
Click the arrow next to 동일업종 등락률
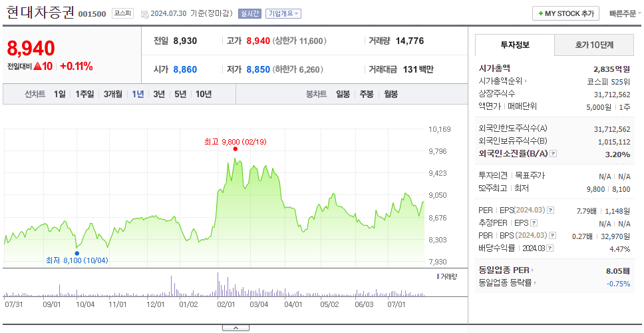coord(535,283)
